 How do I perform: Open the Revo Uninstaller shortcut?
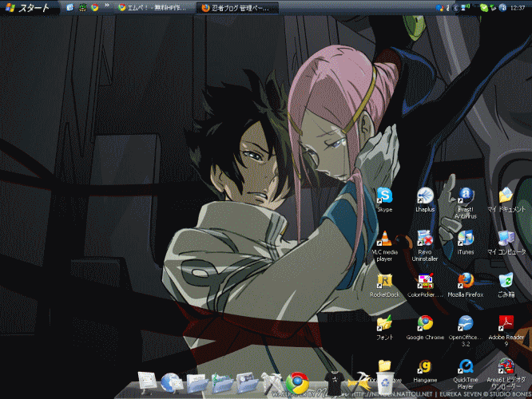(x=425, y=246)
